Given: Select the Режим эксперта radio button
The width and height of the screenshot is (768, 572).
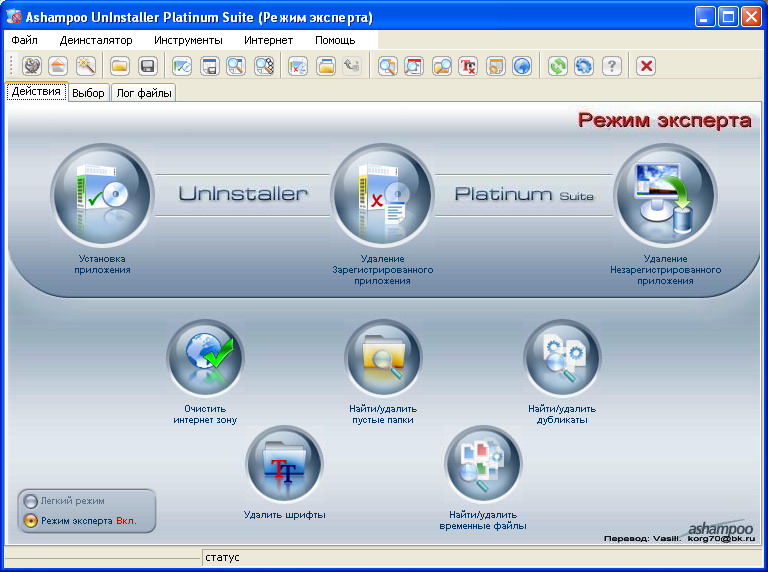Looking at the screenshot, I should (x=31, y=521).
